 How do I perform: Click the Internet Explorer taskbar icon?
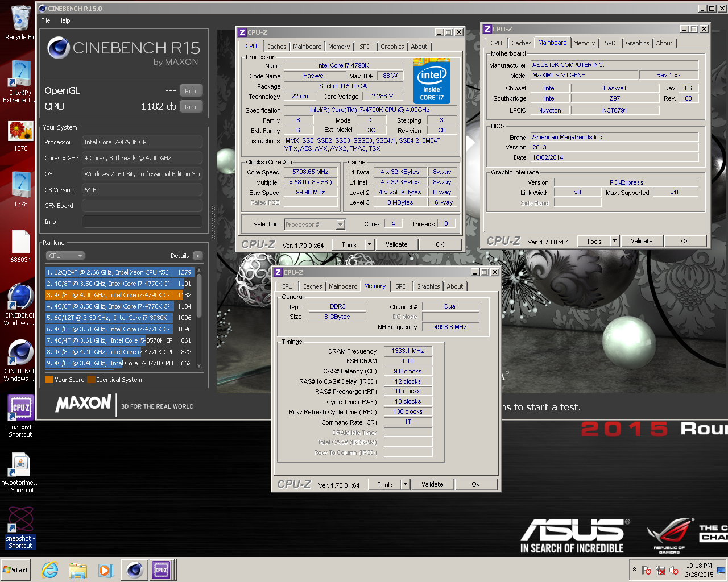[x=51, y=569]
